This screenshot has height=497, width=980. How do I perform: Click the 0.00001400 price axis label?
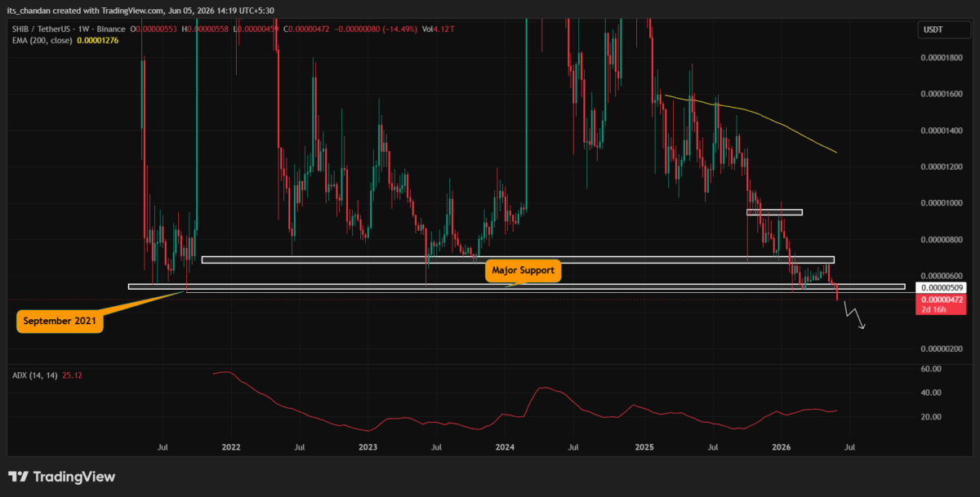click(x=942, y=131)
